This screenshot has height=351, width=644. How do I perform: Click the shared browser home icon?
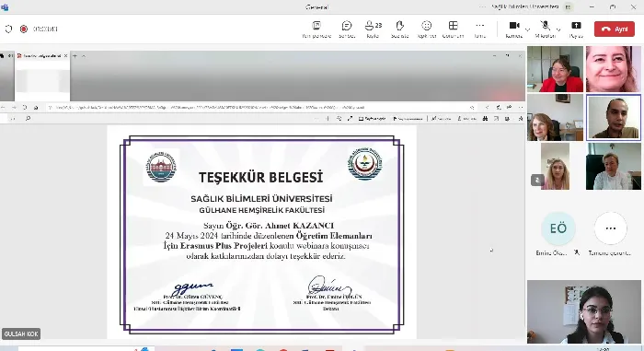[x=36, y=108]
